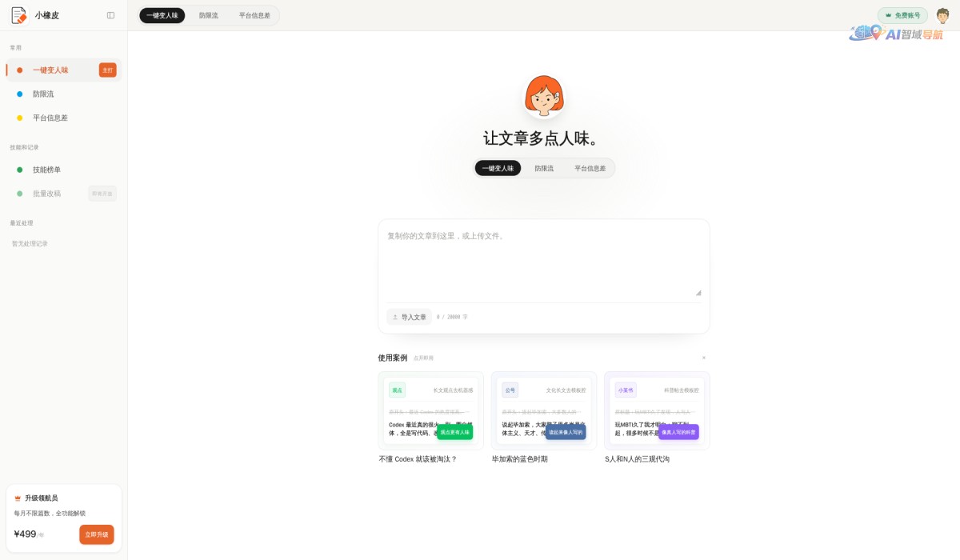Click the blue 读起来像人写的 button
This screenshot has width=960, height=560.
(x=566, y=432)
